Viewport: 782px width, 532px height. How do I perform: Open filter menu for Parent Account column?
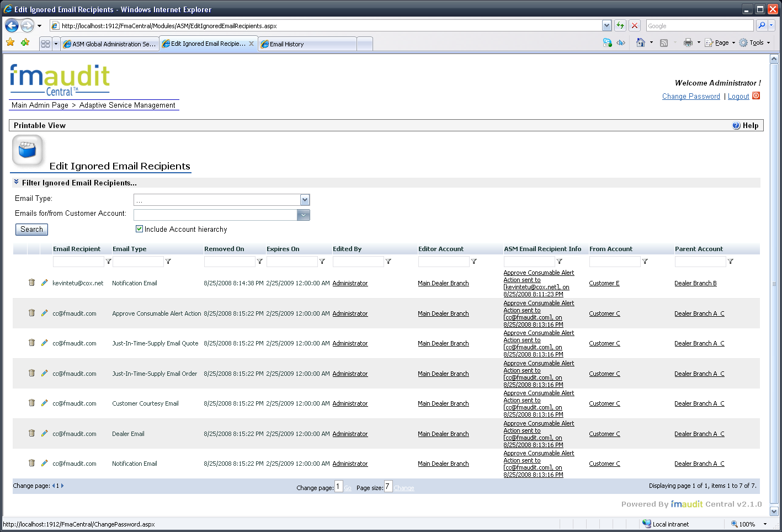pos(731,262)
